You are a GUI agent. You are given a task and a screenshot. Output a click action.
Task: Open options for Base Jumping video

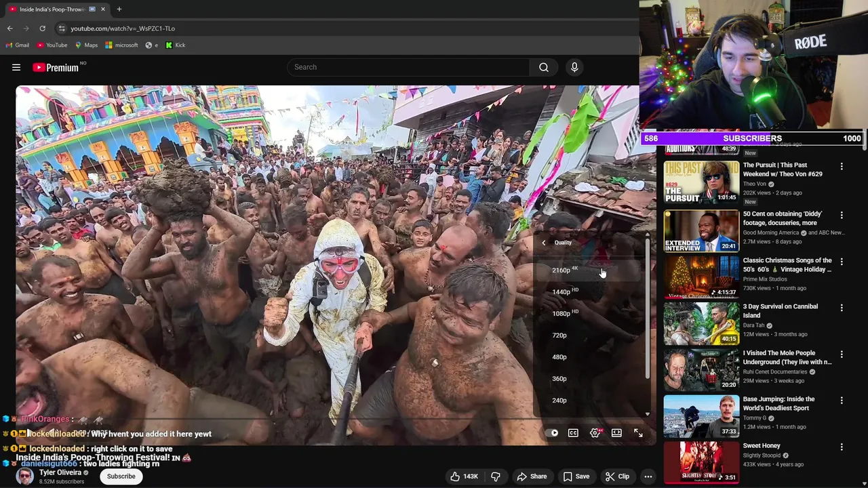[842, 401]
